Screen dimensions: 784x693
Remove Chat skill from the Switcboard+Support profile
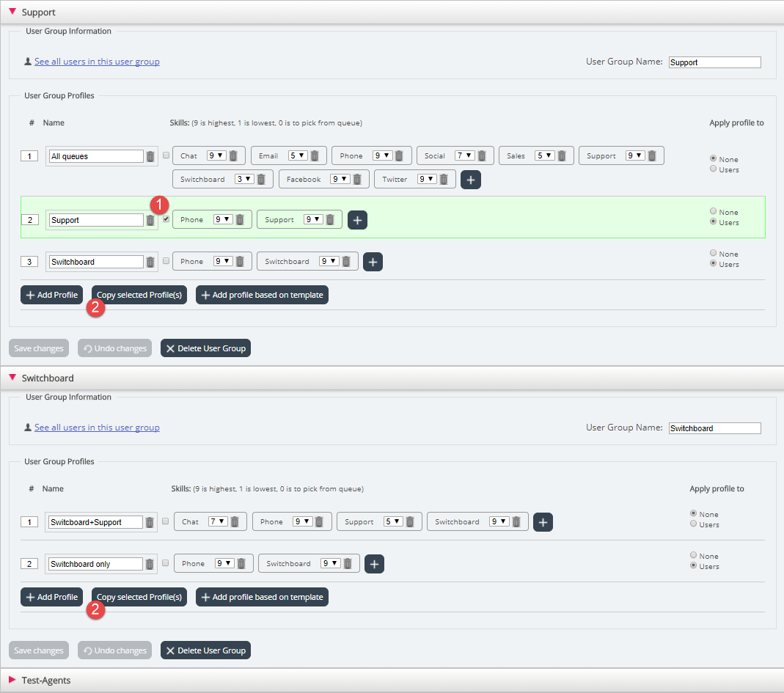tap(235, 522)
